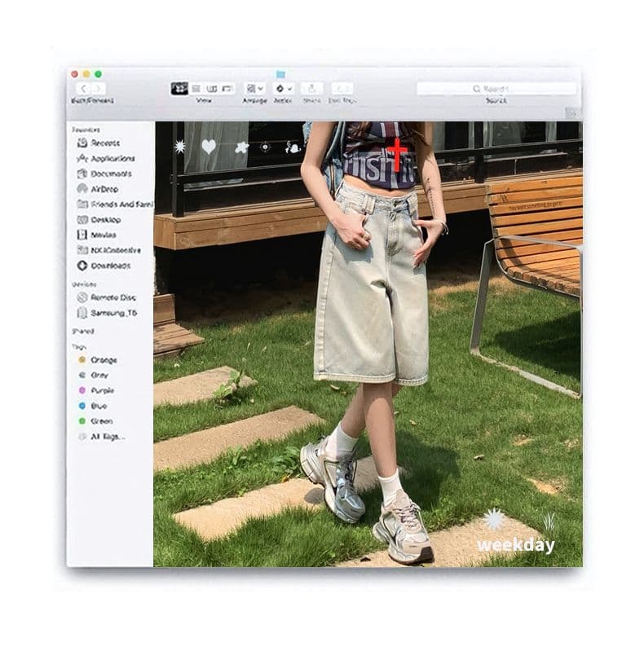Switch to gallery view in the toolbar
The height and width of the screenshot is (651, 644).
(227, 89)
